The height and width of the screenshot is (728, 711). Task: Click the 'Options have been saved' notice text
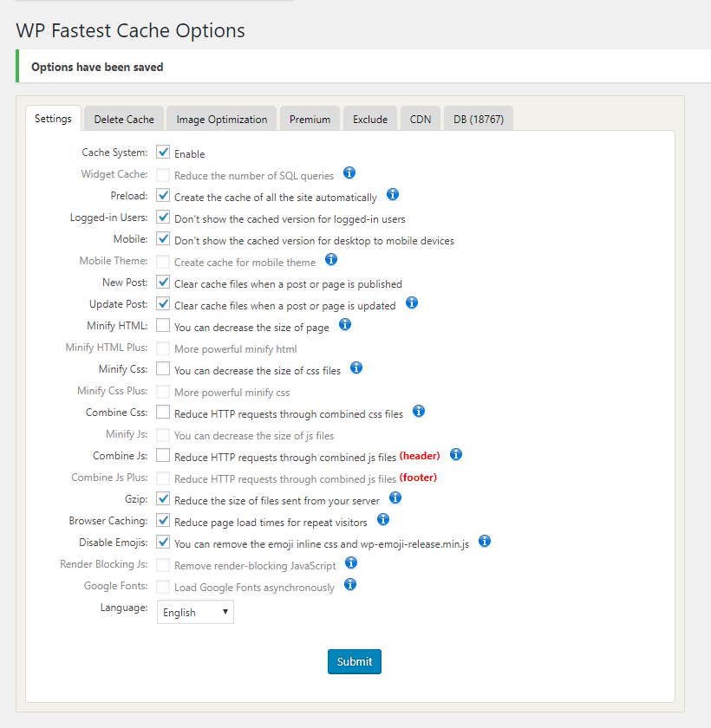click(97, 67)
